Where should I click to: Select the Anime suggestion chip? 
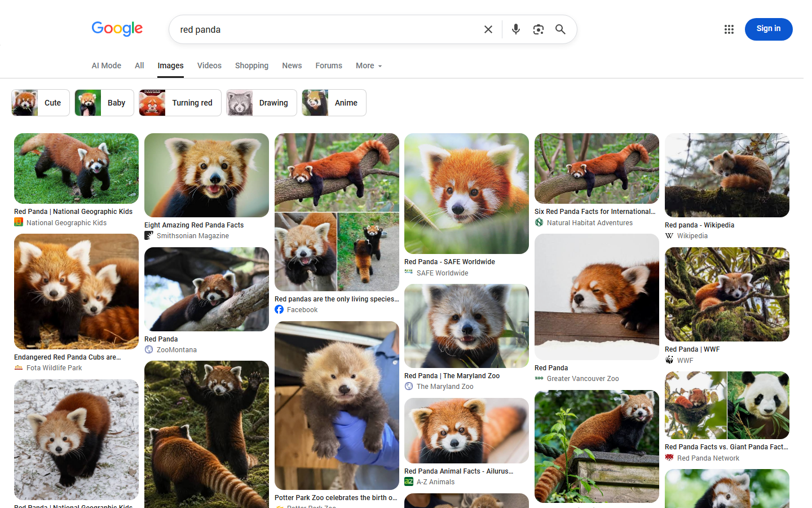[334, 103]
